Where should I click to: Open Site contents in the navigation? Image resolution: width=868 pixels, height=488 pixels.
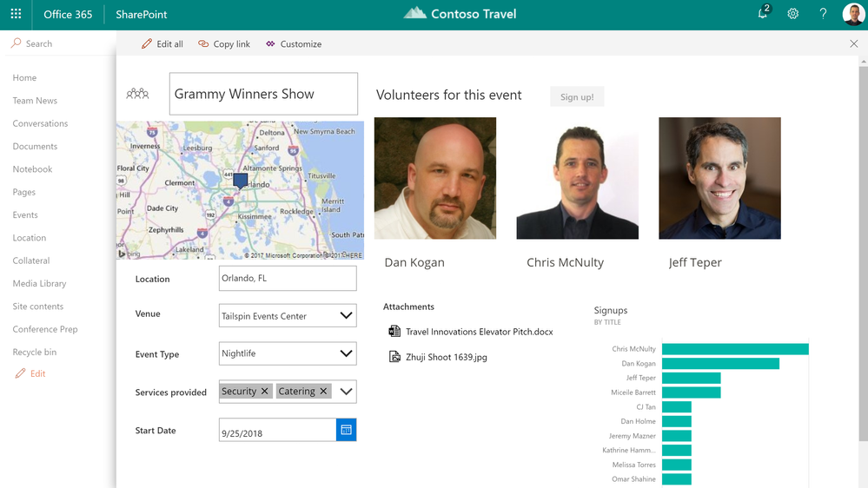[37, 307]
